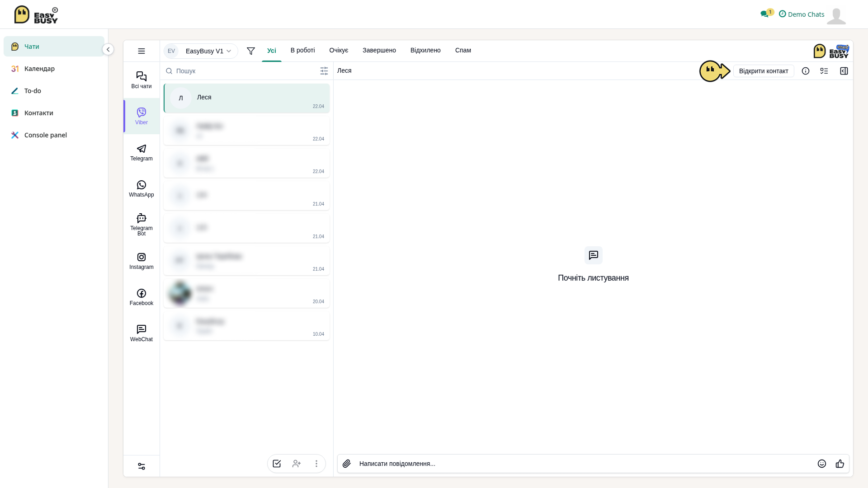Open notifications chat bubble with badge
The image size is (868, 488).
pos(767,14)
